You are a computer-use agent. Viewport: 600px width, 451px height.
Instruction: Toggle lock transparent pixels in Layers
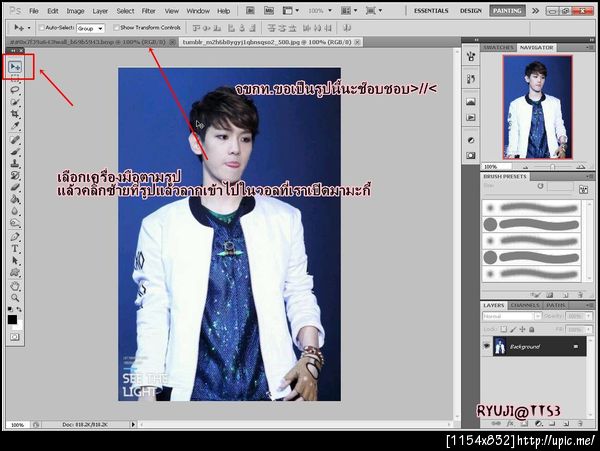click(x=504, y=329)
